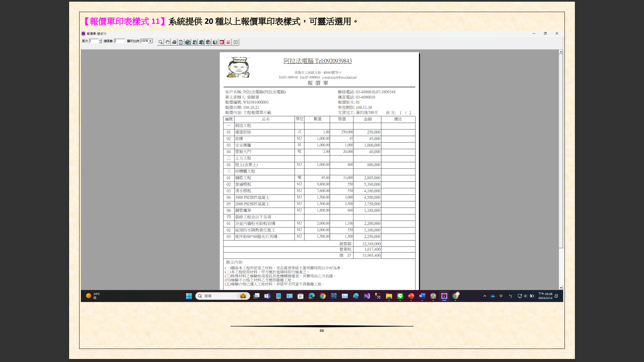Image resolution: width=644 pixels, height=362 pixels.
Task: Select the magnifier zoom tool
Action: click(x=160, y=42)
